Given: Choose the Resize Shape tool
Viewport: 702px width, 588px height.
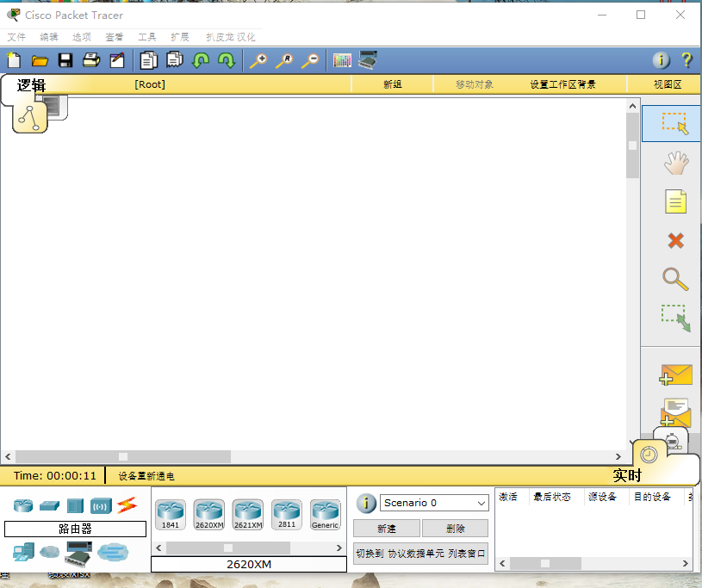Looking at the screenshot, I should tap(676, 318).
